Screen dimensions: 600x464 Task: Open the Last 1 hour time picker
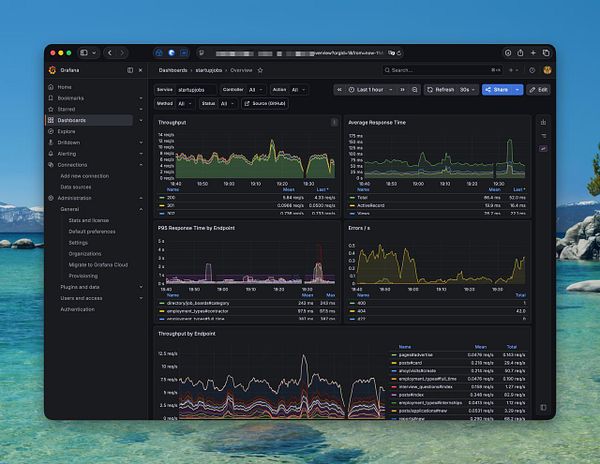[370, 90]
